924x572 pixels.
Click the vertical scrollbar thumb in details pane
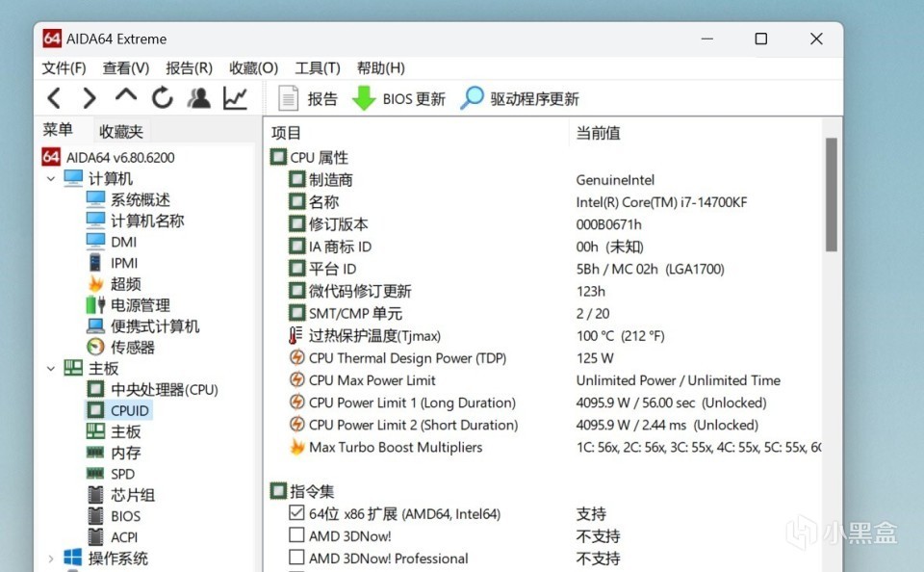832,195
